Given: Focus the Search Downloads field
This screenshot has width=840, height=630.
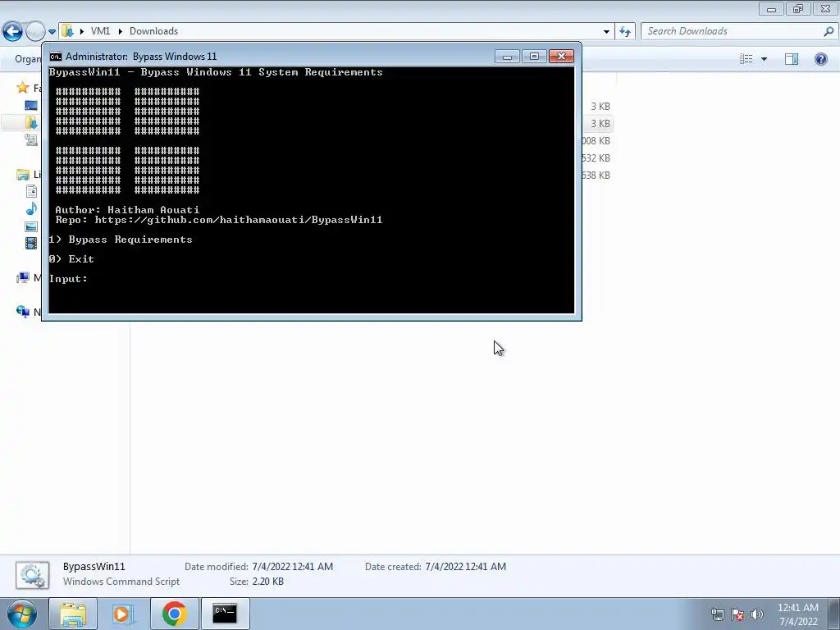Looking at the screenshot, I should [733, 31].
